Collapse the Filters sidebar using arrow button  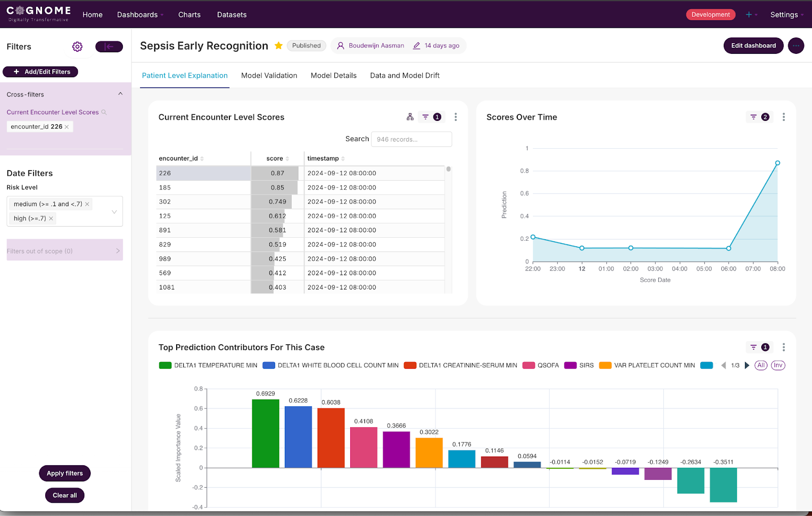click(x=109, y=47)
